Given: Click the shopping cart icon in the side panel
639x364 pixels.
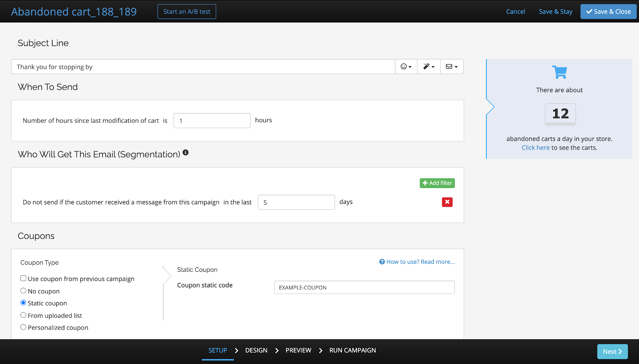Looking at the screenshot, I should (x=560, y=72).
